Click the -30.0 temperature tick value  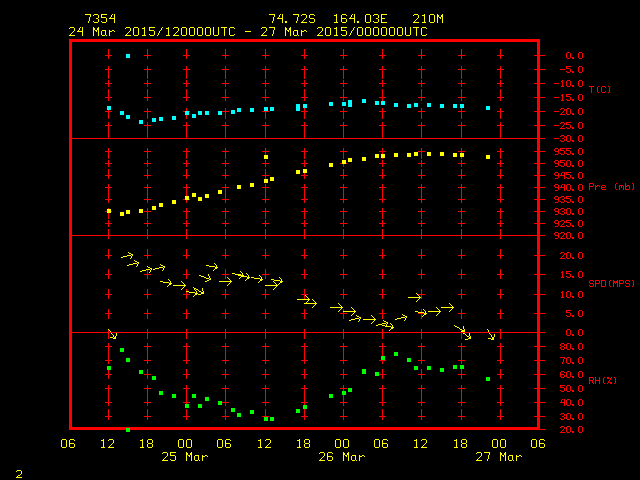(x=569, y=139)
